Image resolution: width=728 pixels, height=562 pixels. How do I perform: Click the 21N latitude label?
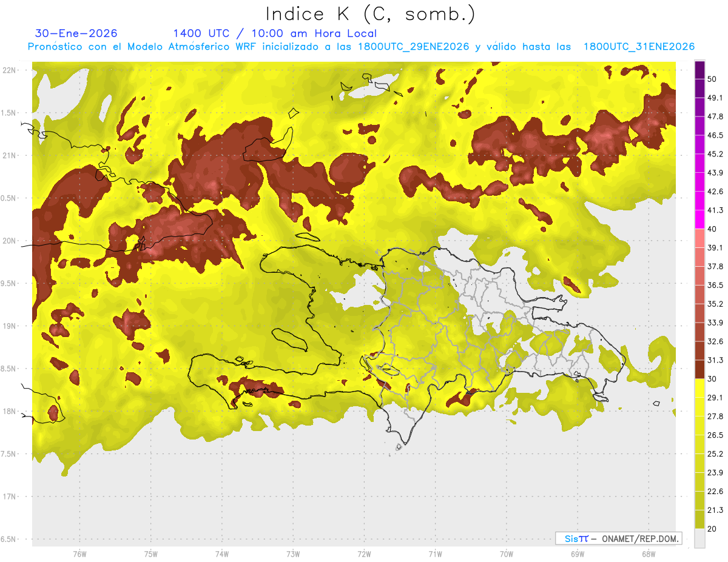pos(10,155)
